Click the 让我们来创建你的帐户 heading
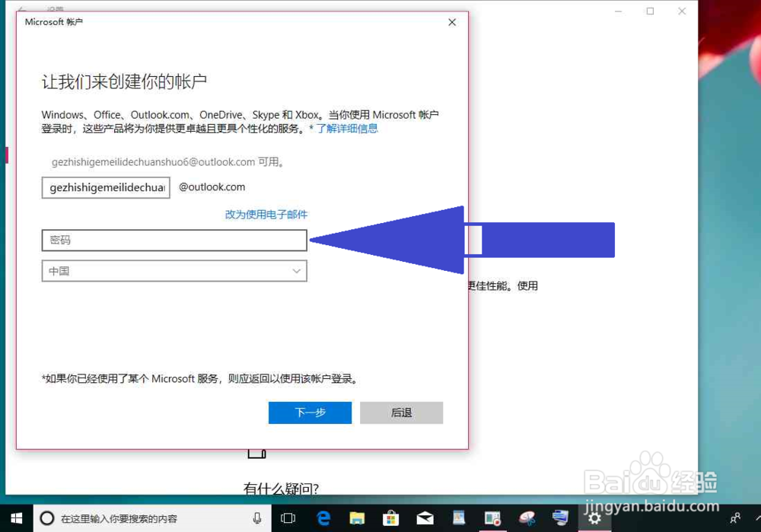Screen dimensions: 761x532 pos(124,81)
